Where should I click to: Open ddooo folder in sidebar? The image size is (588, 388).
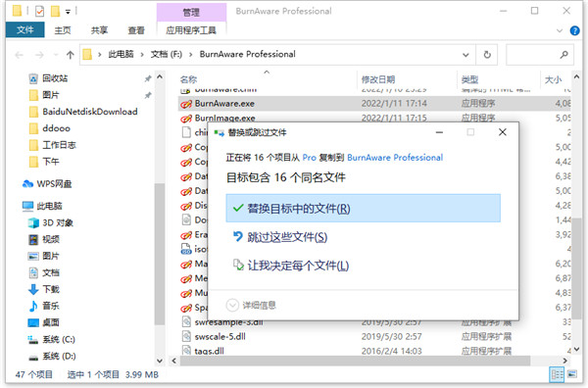point(56,128)
